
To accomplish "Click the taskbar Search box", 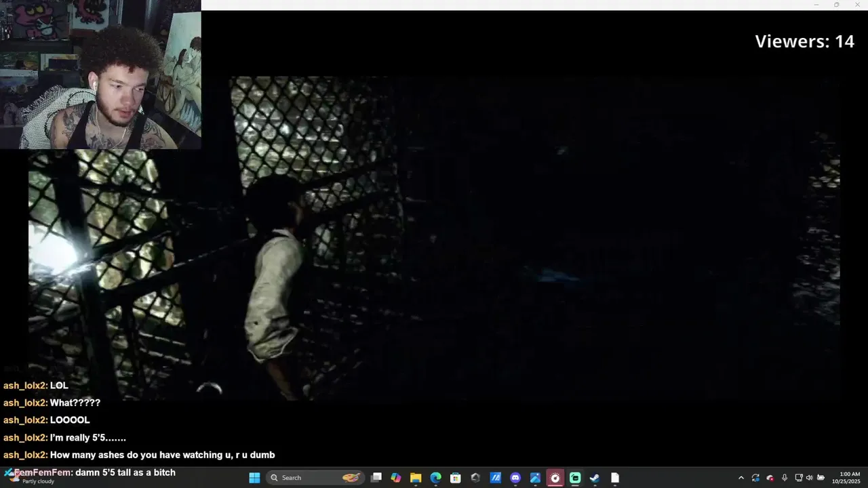I will [316, 478].
